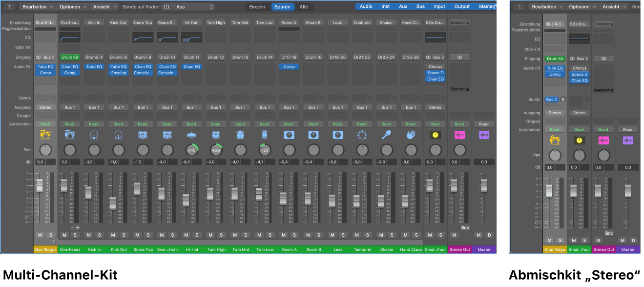This screenshot has height=287, width=644.
Task: Select the cymbal icon on Hi-Hat channel
Action: 191,136
